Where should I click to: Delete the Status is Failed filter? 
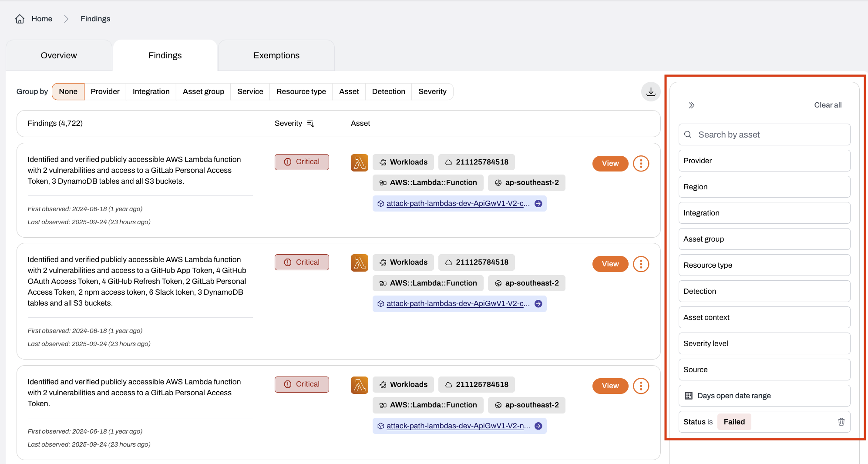coord(841,422)
